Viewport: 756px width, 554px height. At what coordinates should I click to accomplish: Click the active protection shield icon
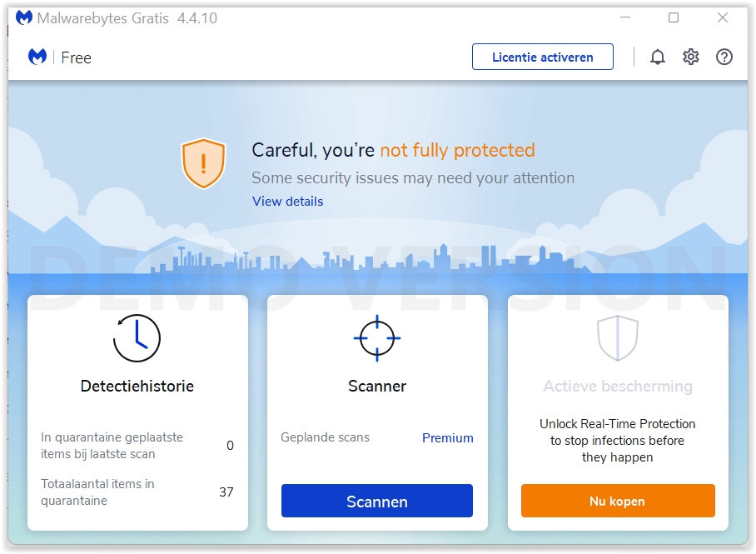[x=617, y=338]
